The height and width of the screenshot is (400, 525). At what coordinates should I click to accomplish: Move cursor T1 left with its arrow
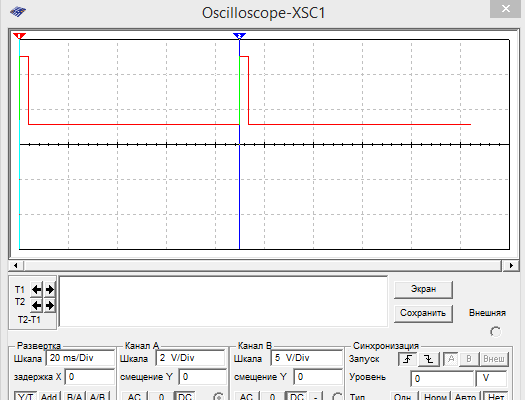click(36, 289)
